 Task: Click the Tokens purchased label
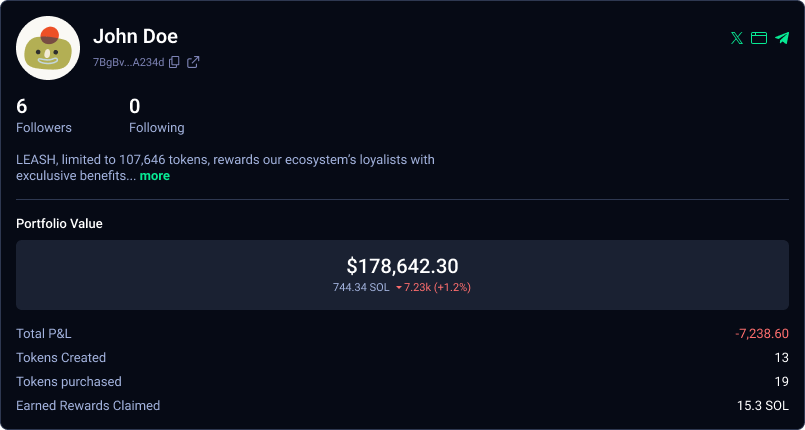69,382
